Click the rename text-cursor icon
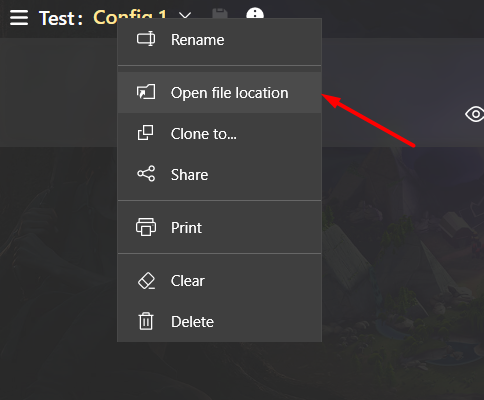Screen dimensions: 484x400 [146, 39]
